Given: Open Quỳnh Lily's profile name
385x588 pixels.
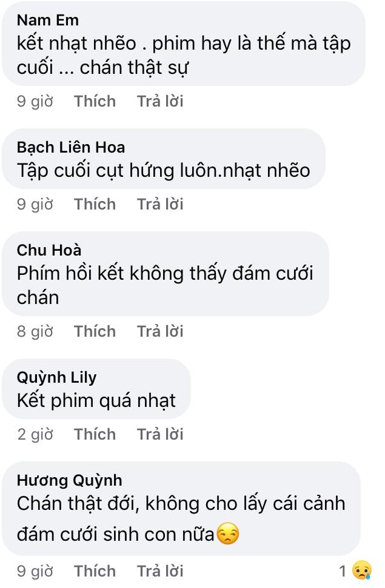Looking at the screenshot, I should [57, 378].
